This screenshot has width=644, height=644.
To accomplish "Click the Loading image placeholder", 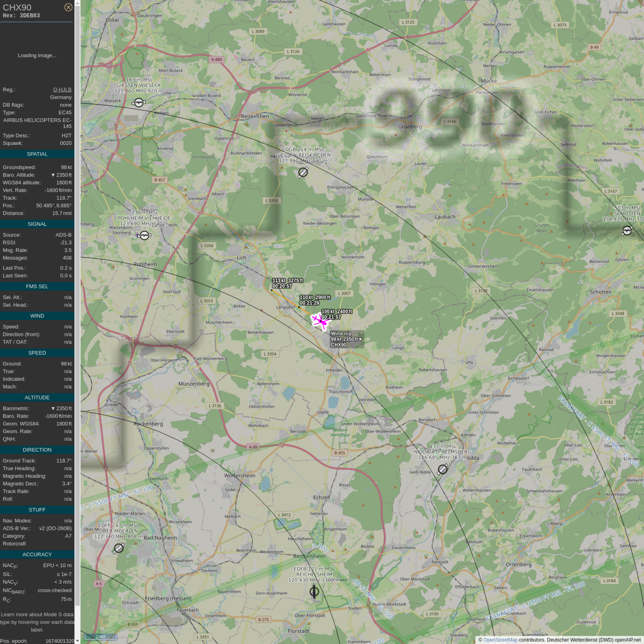I will coord(37,55).
